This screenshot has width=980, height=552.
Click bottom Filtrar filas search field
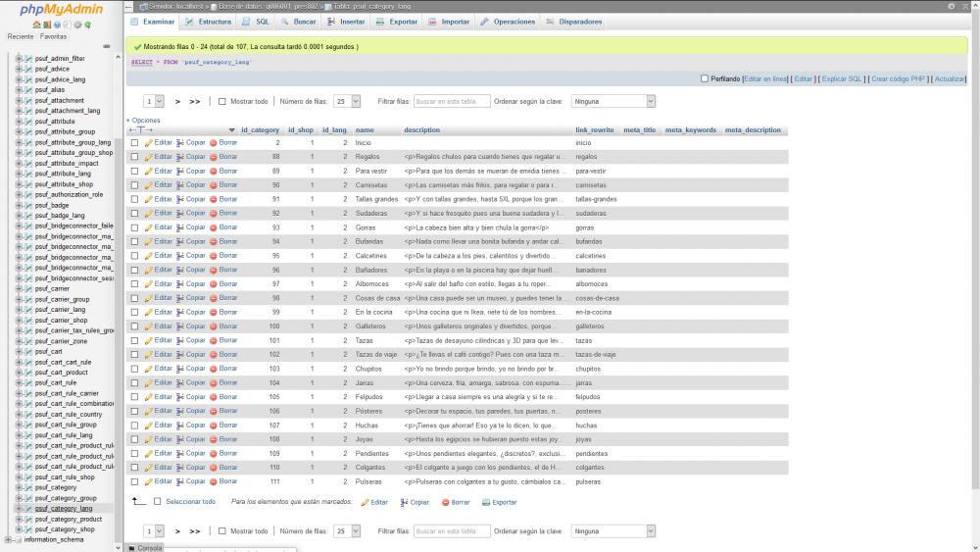coord(451,531)
